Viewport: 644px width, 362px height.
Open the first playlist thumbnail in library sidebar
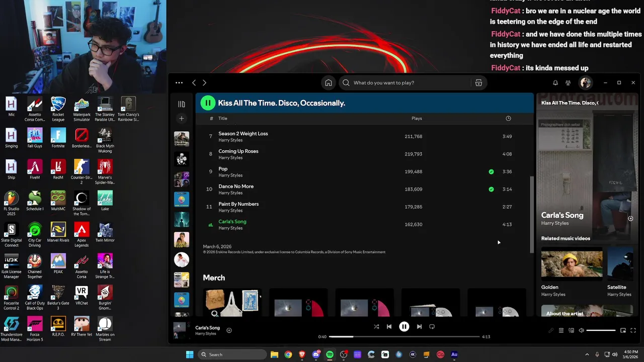click(182, 139)
